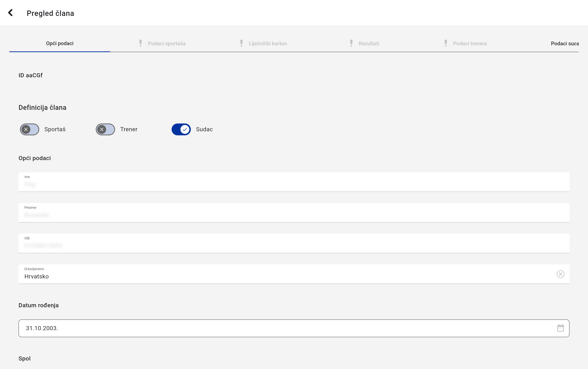This screenshot has width=588, height=369.
Task: Disable the Sudac toggle
Action: (181, 129)
